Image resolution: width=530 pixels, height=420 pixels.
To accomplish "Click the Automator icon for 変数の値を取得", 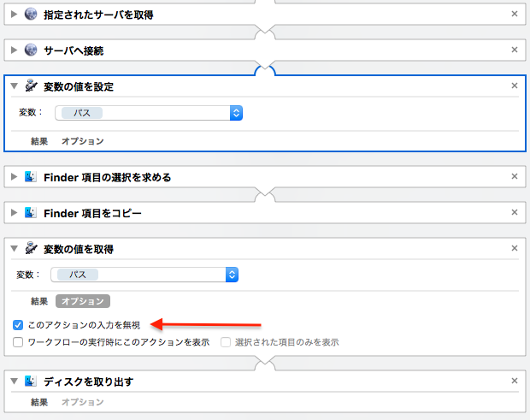I will click(x=32, y=249).
